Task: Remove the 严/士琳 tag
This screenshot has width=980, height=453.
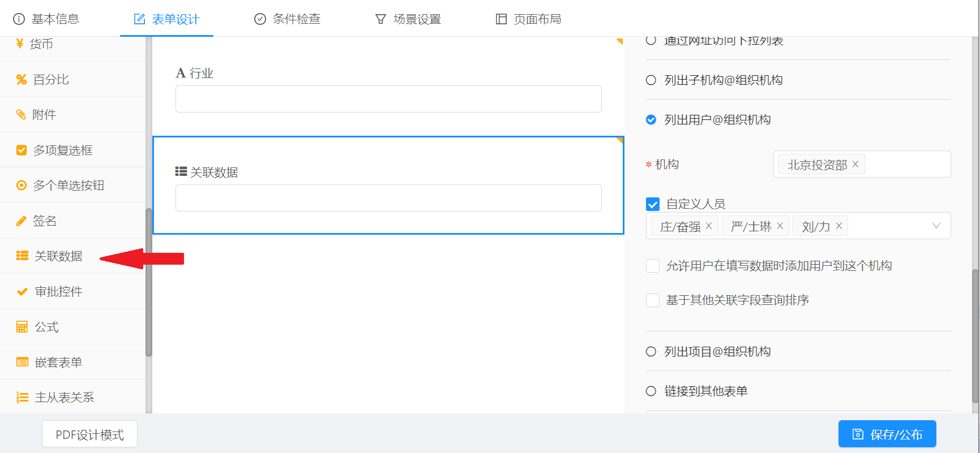Action: tap(780, 226)
